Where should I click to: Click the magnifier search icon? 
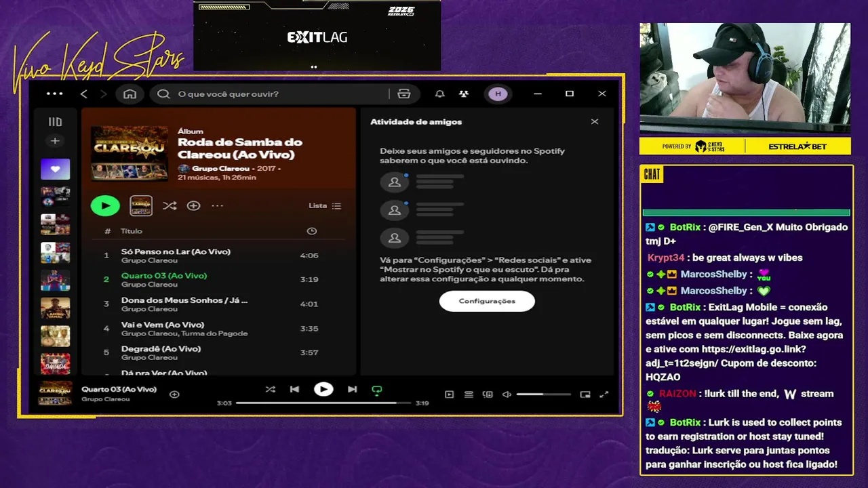[163, 94]
